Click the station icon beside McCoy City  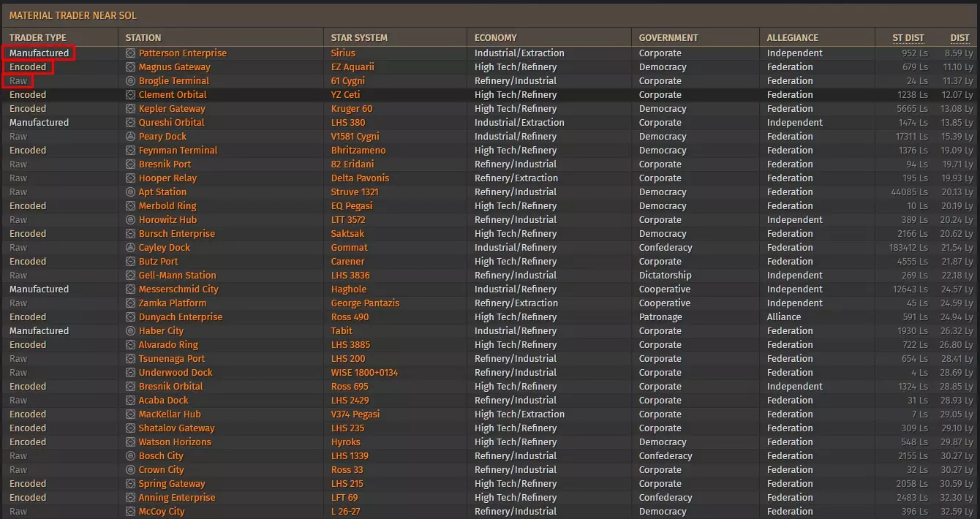[130, 512]
